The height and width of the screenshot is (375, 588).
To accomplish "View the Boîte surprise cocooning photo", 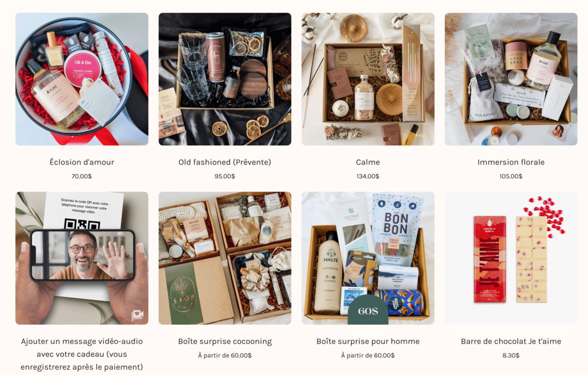I will point(225,258).
